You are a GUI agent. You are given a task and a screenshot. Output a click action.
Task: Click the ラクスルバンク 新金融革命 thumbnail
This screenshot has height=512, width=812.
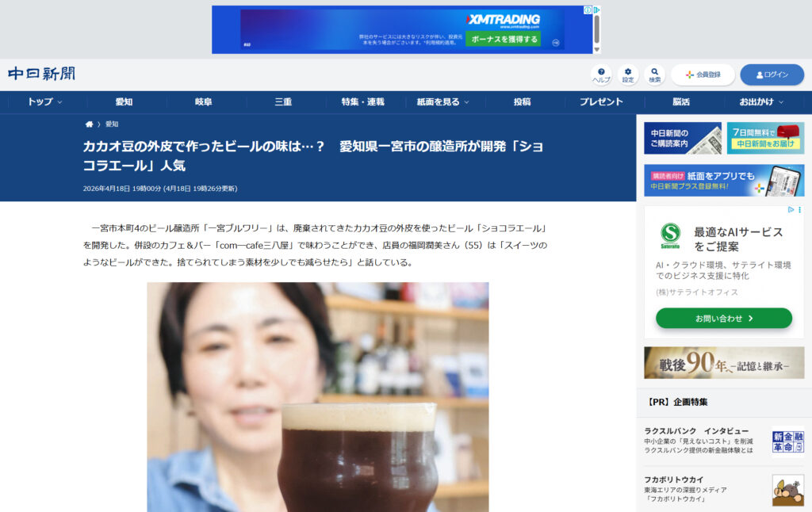click(x=787, y=441)
